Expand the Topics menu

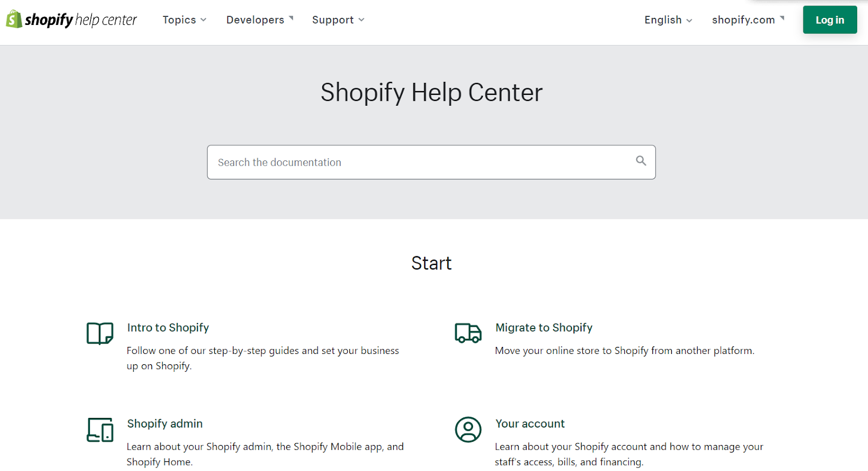coord(184,20)
